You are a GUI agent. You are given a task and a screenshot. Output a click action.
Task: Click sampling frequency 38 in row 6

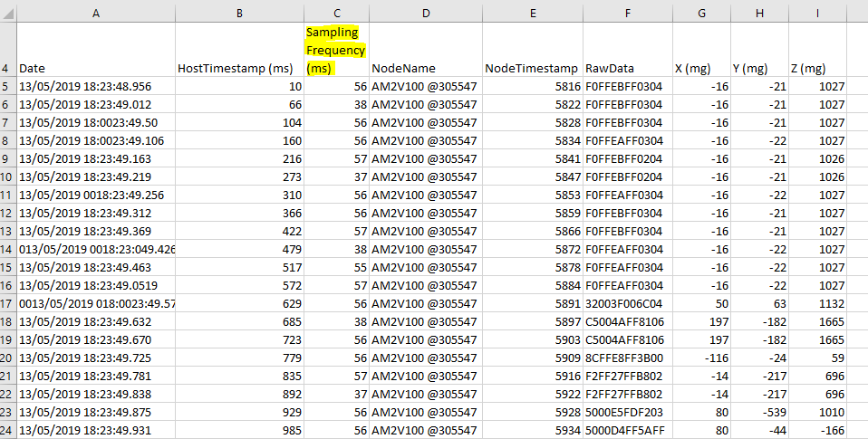click(x=336, y=104)
